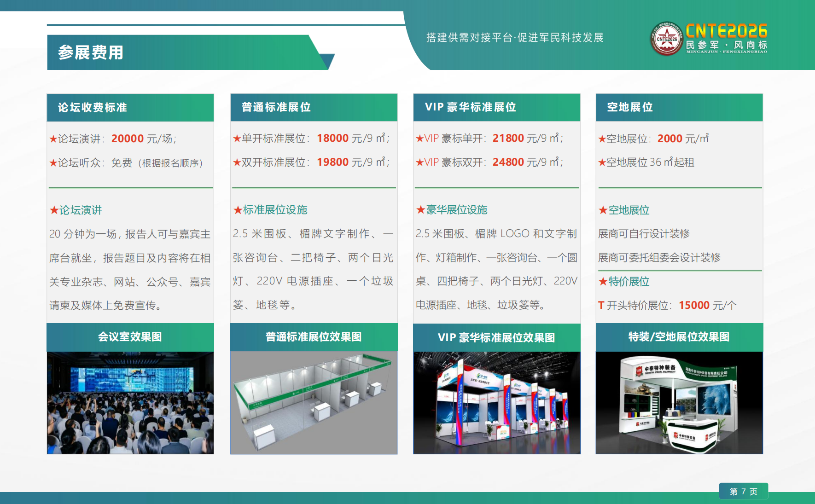Click the star before VIP 豪标单开 price
815x504 pixels.
pos(419,138)
